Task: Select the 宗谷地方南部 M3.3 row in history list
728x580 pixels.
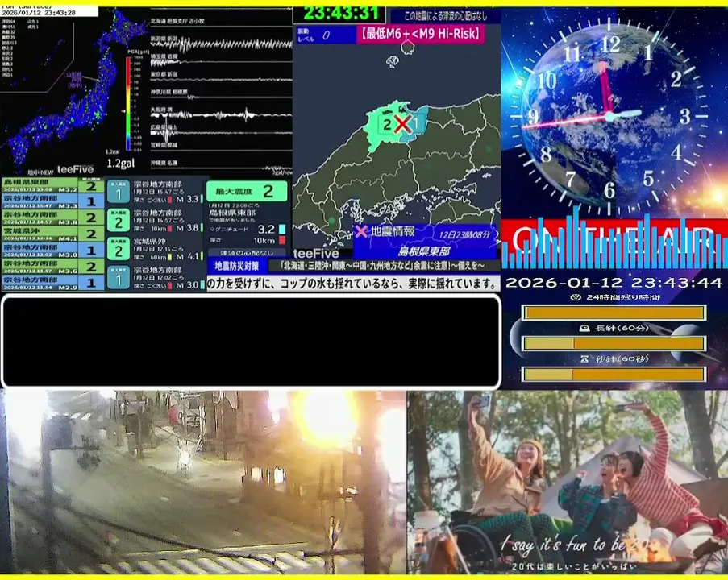Action: pyautogui.click(x=53, y=201)
